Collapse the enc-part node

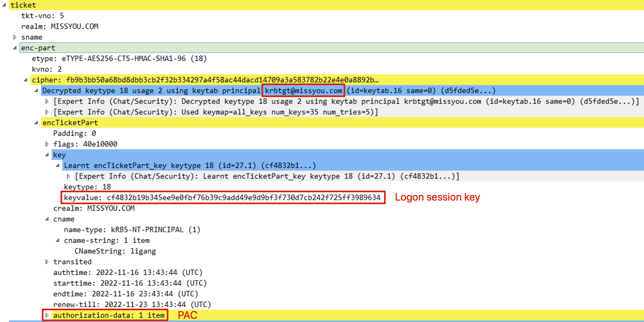point(15,48)
